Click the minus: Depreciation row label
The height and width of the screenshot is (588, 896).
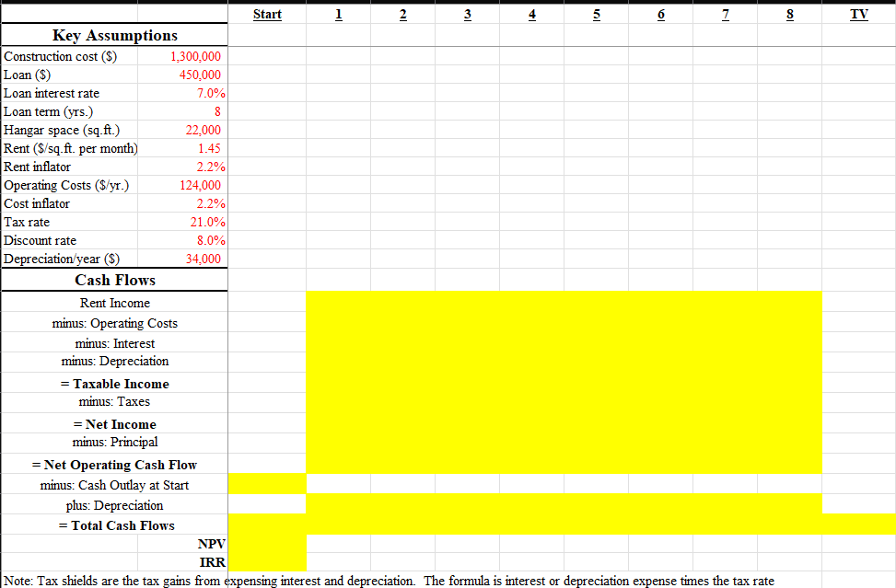coord(115,361)
